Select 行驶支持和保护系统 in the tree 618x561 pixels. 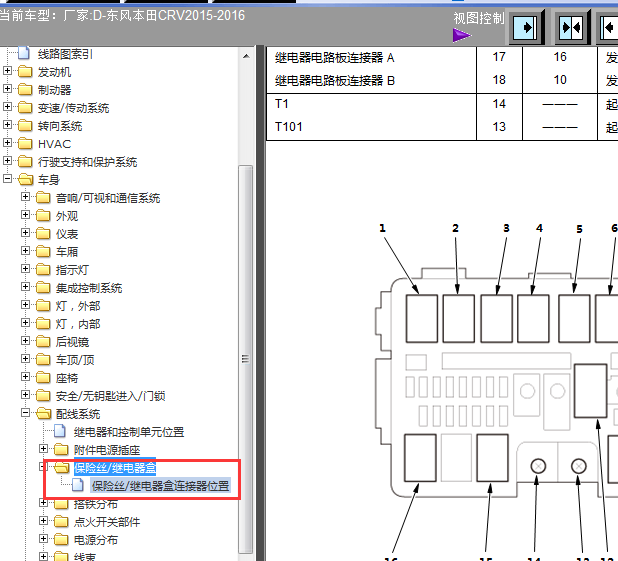tap(87, 162)
